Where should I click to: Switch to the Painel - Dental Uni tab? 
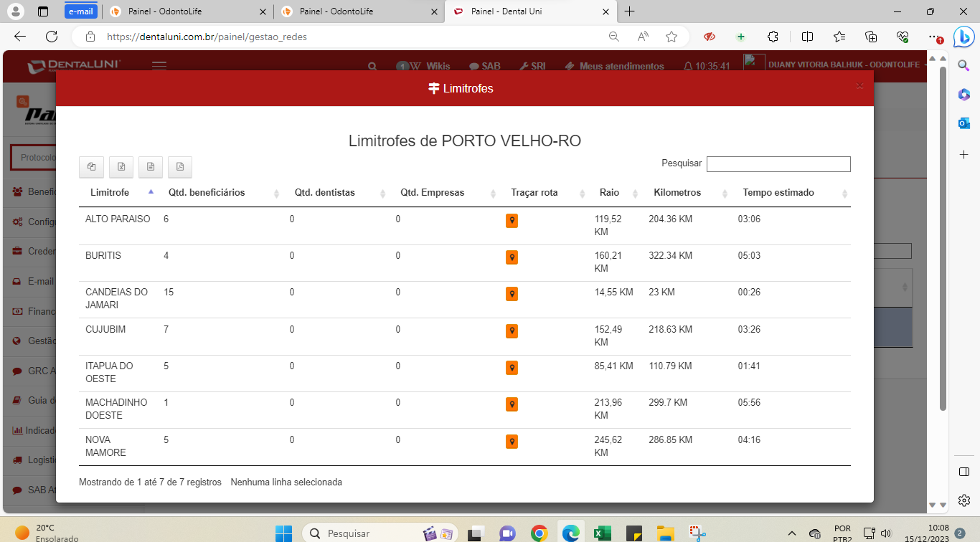coord(529,11)
